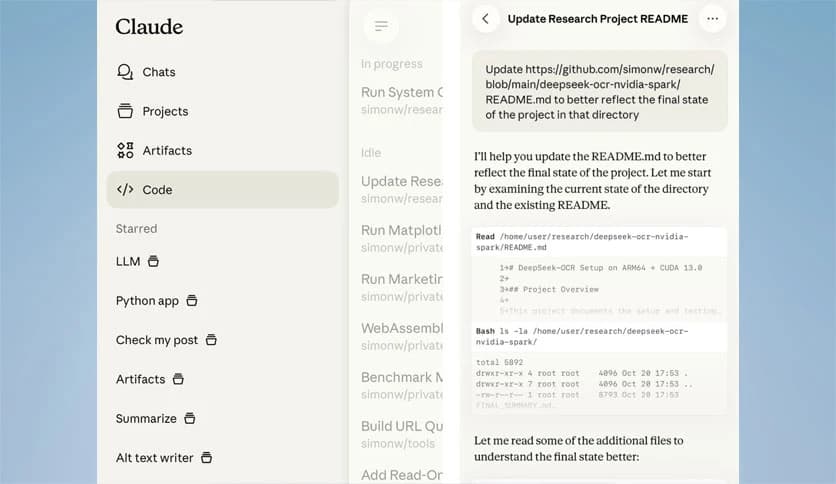Open the three-dot more options menu
836x484 pixels.
[712, 19]
